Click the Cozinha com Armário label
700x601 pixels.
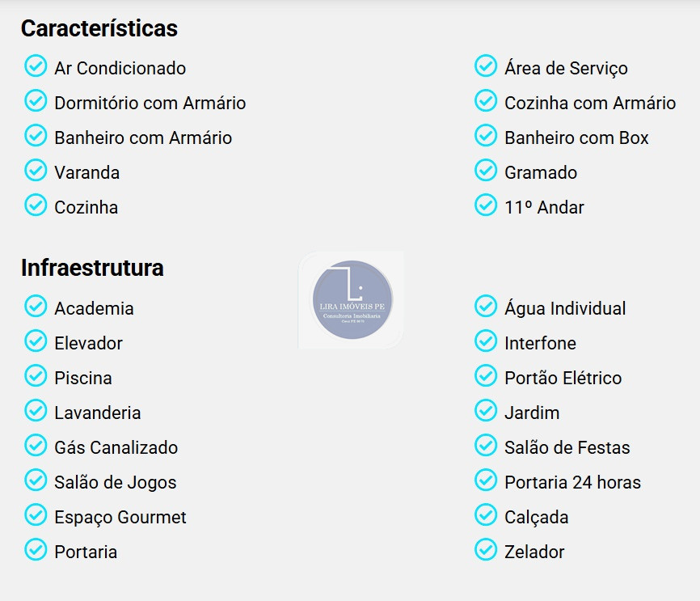tap(589, 104)
